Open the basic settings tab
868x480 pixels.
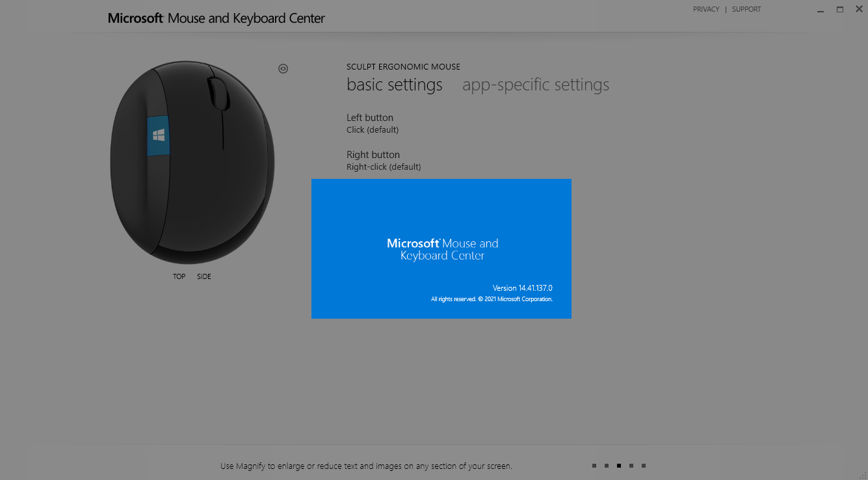click(x=395, y=85)
